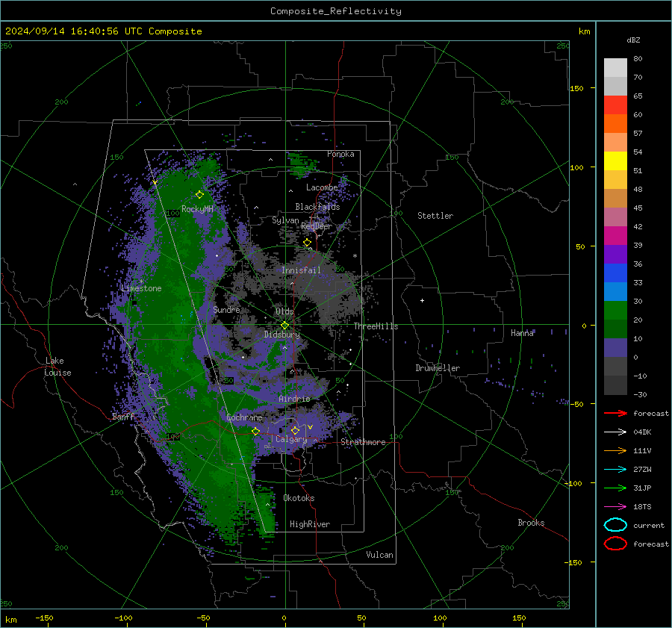Click the blue 33-36 dBZ color swatch
672x628 pixels.
click(x=615, y=273)
